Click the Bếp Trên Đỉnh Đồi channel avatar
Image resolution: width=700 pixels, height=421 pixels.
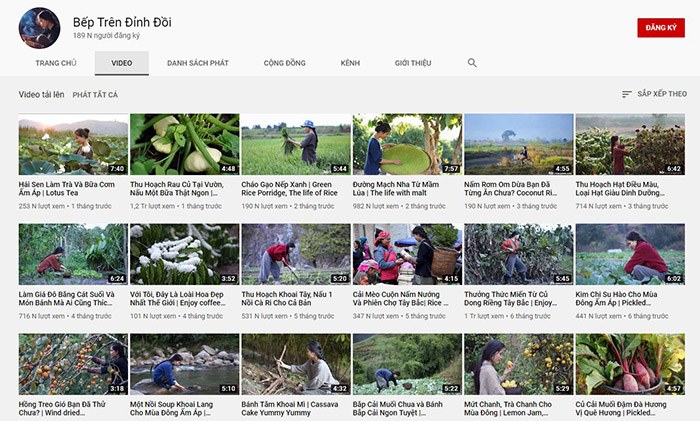coord(39,28)
